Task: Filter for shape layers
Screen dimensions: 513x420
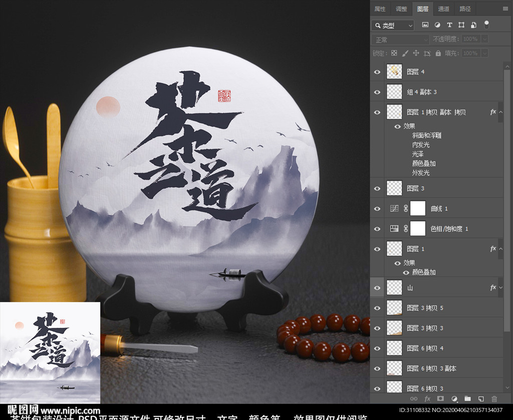Action: tap(461, 25)
